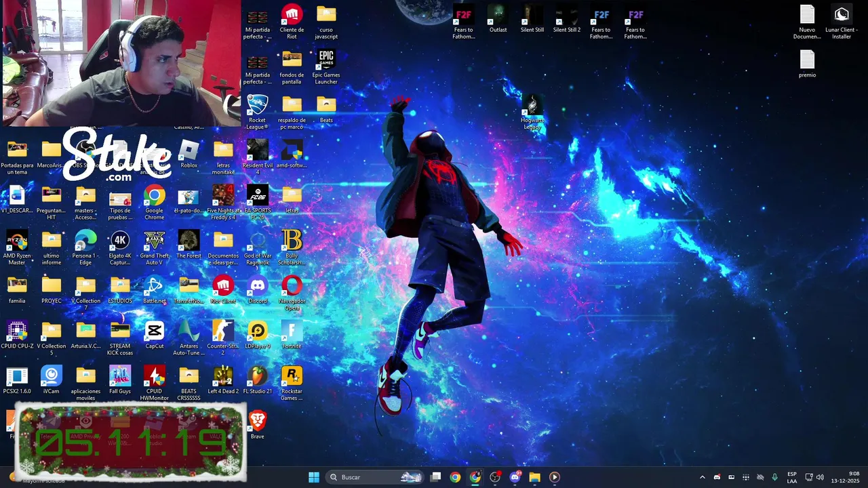
Task: Open the Left 4 Dead 2 shortcut
Action: pos(223,380)
